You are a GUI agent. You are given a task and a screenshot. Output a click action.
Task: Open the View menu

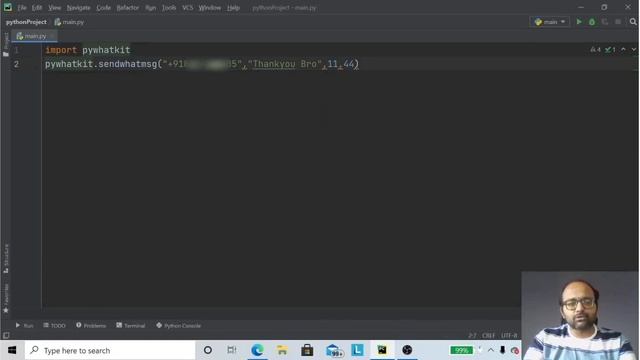[54, 8]
